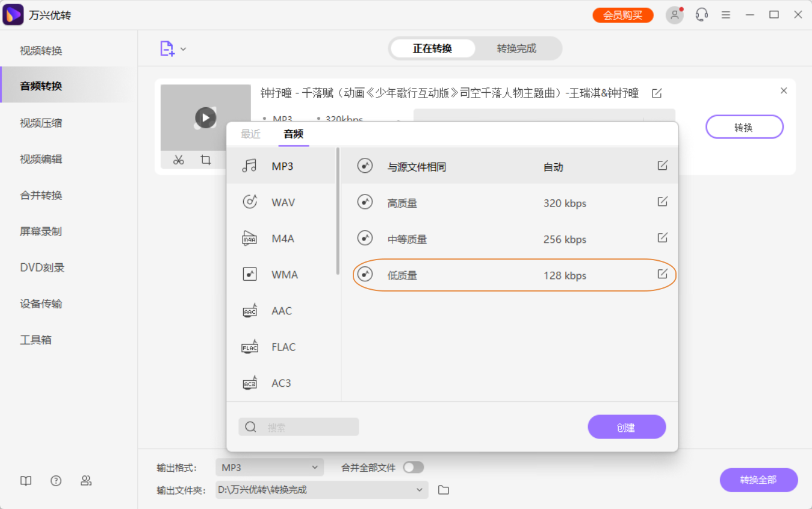Image resolution: width=812 pixels, height=509 pixels.
Task: Click the scissors trim icon under the thumbnail
Action: click(178, 160)
